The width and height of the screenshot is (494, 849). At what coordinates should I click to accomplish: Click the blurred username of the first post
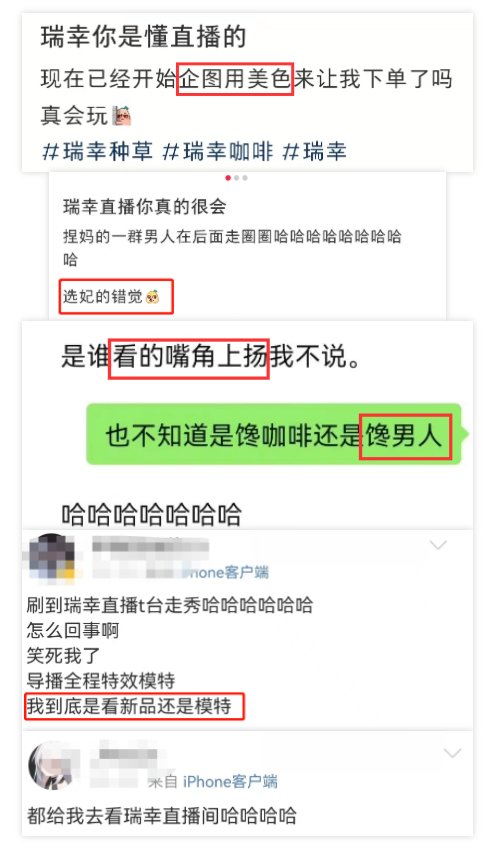coord(150,545)
